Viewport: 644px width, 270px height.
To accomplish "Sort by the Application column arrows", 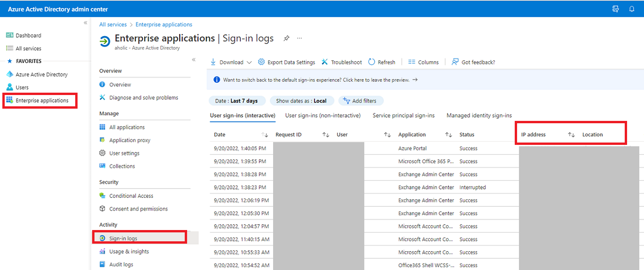I will tap(448, 135).
